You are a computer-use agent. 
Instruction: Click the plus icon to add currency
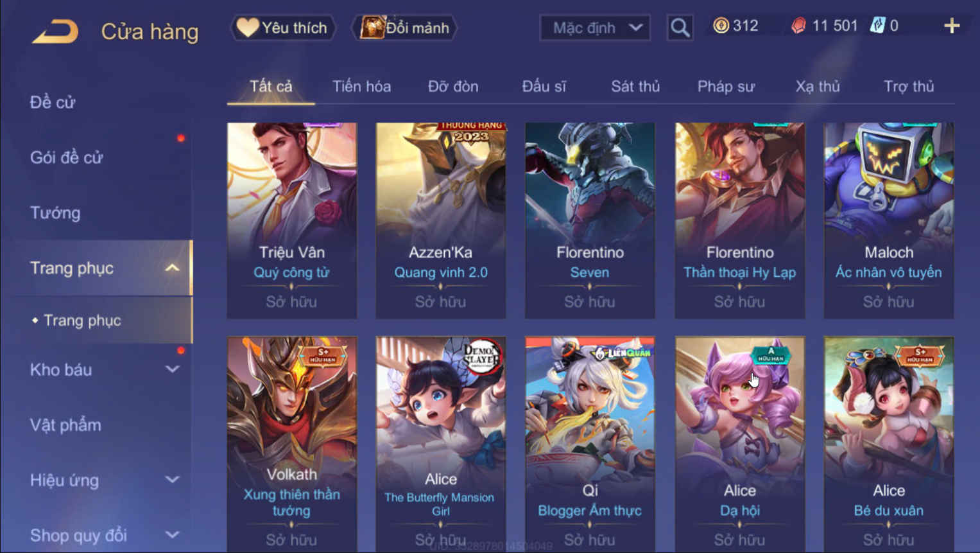pyautogui.click(x=952, y=26)
